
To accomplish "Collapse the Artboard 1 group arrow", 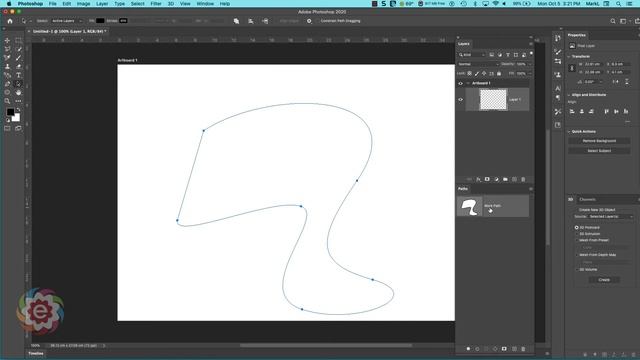I will [468, 83].
